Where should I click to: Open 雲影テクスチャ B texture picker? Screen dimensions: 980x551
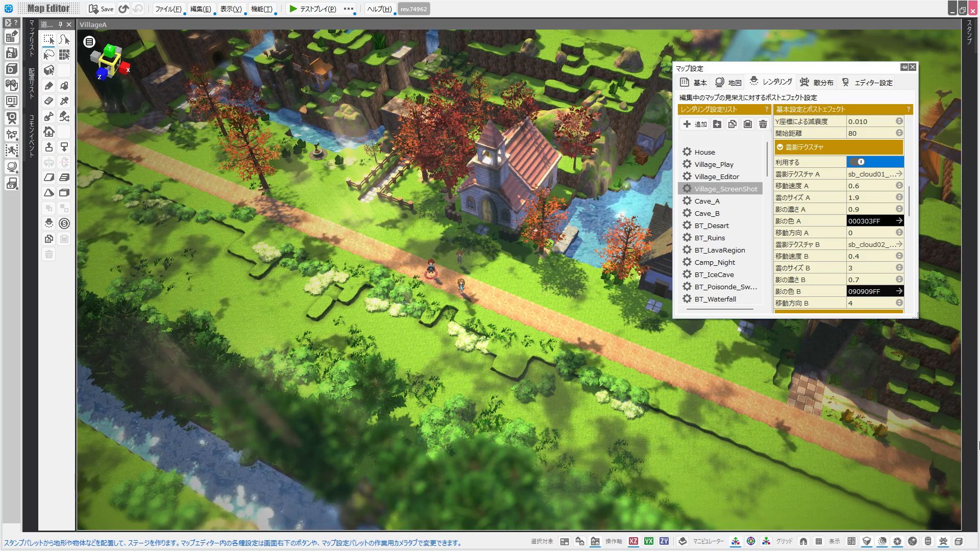[x=899, y=244]
